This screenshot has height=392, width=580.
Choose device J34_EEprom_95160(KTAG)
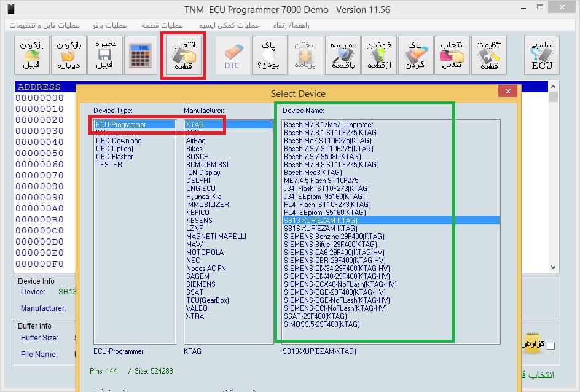pyautogui.click(x=324, y=197)
